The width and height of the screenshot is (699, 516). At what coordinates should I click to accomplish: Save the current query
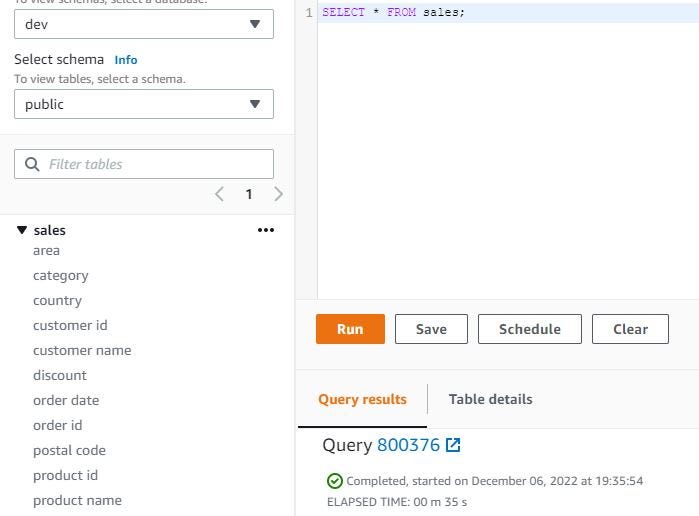click(431, 329)
